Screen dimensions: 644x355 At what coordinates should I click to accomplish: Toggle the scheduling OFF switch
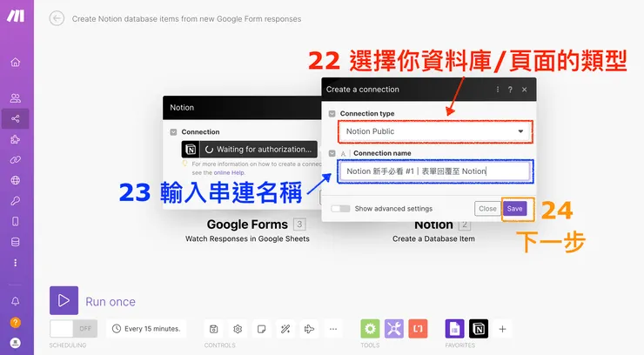73,328
